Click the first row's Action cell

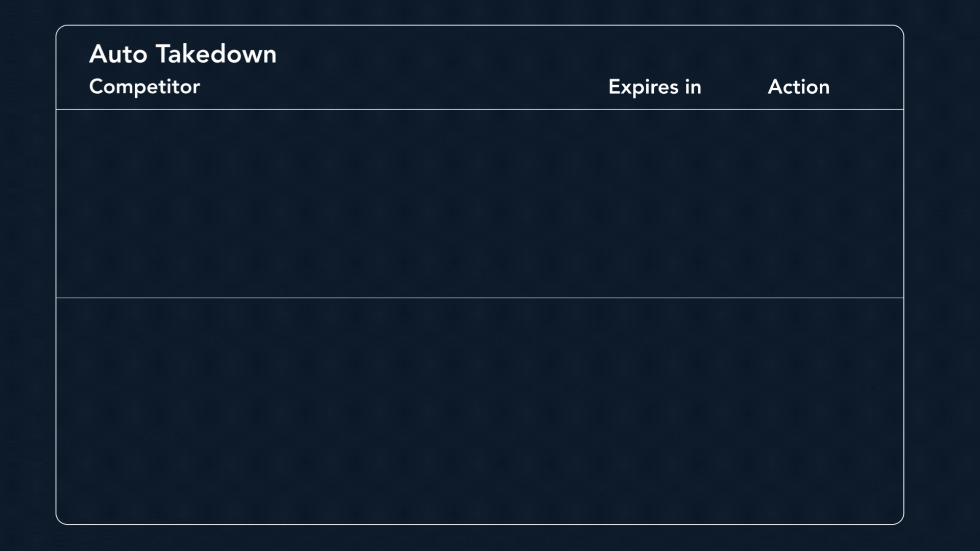(x=798, y=203)
